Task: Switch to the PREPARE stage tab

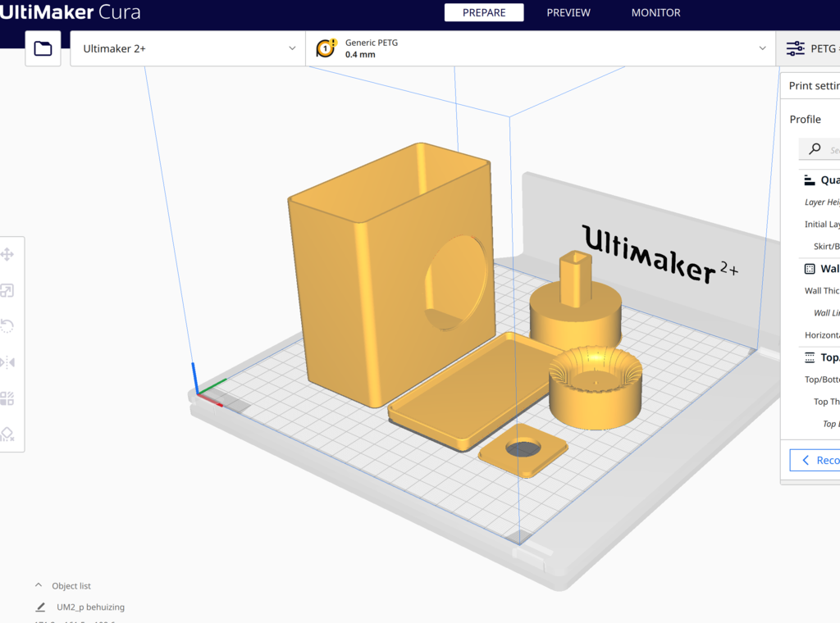Action: [x=484, y=12]
